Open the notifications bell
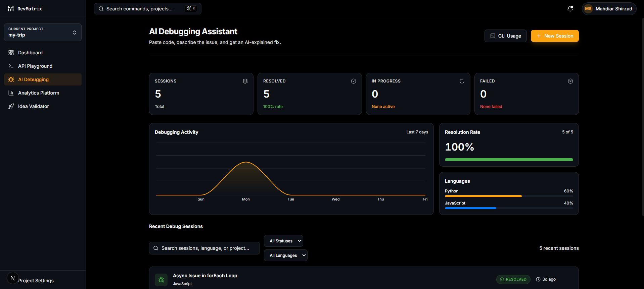The image size is (644, 289). point(570,9)
